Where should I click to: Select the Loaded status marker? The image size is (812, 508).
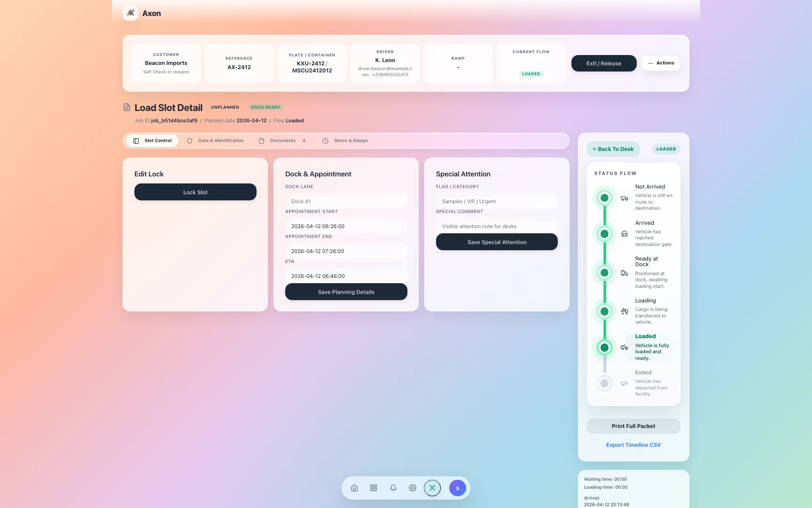[x=604, y=347]
